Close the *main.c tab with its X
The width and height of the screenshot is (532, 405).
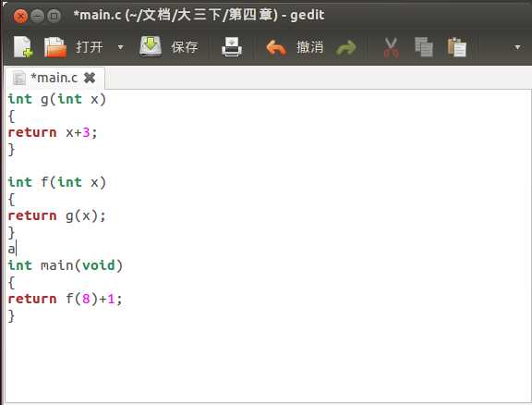click(90, 78)
